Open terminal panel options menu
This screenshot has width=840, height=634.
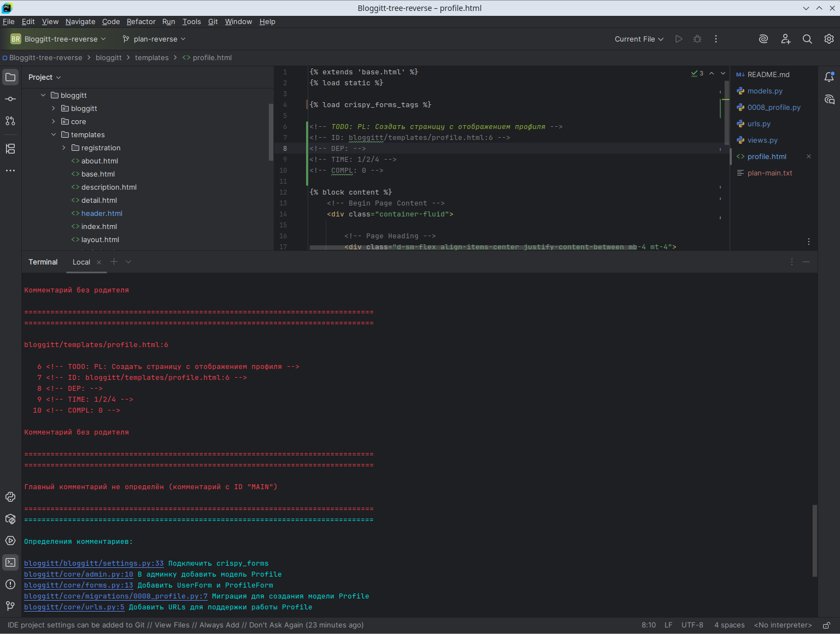point(791,262)
